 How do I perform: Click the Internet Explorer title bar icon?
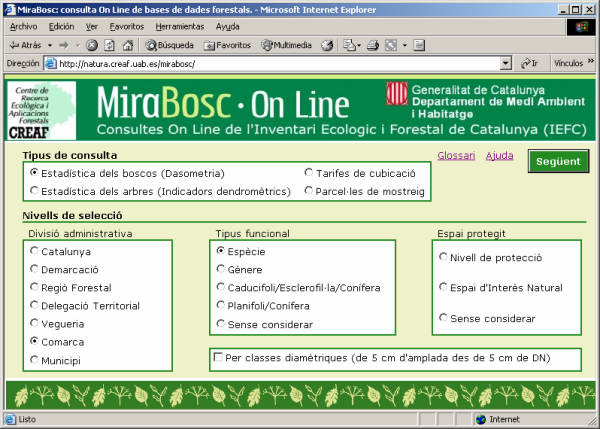[x=10, y=10]
